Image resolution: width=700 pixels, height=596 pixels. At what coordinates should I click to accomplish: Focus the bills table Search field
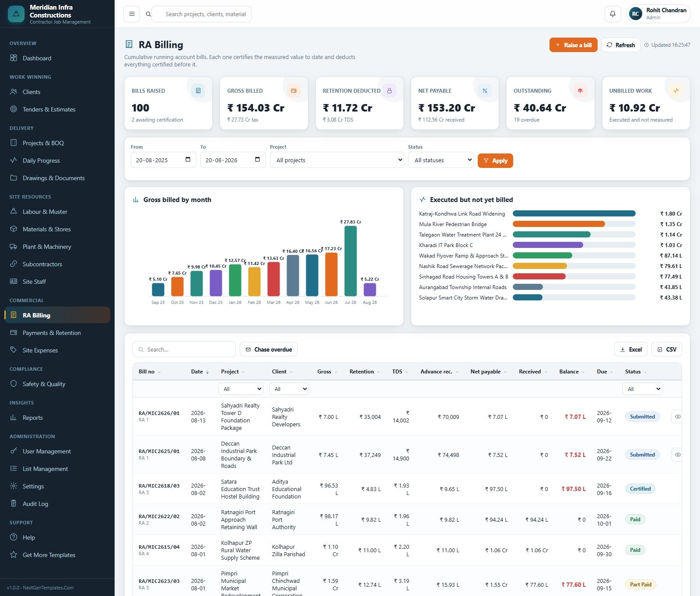pyautogui.click(x=184, y=349)
